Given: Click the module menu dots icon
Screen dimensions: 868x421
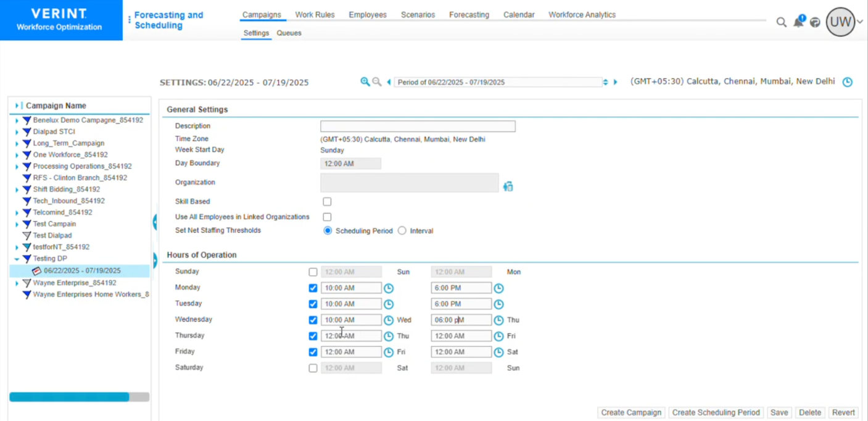Looking at the screenshot, I should click(x=129, y=20).
